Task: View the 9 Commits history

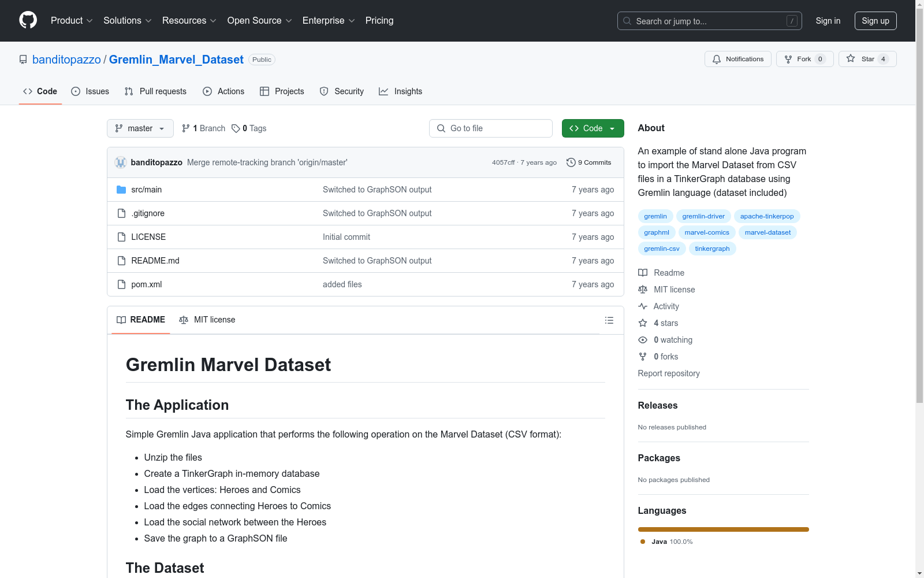Action: click(589, 162)
